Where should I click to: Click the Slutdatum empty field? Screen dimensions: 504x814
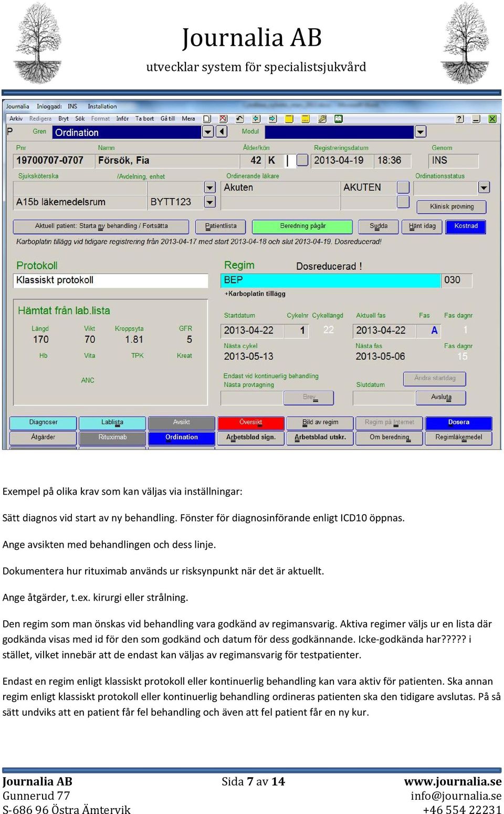coord(384,398)
